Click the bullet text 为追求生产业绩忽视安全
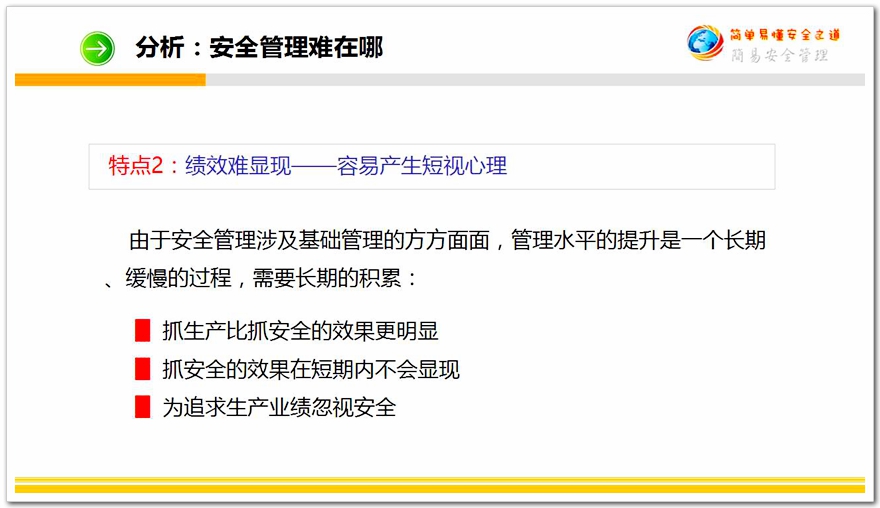880x508 pixels. click(279, 407)
